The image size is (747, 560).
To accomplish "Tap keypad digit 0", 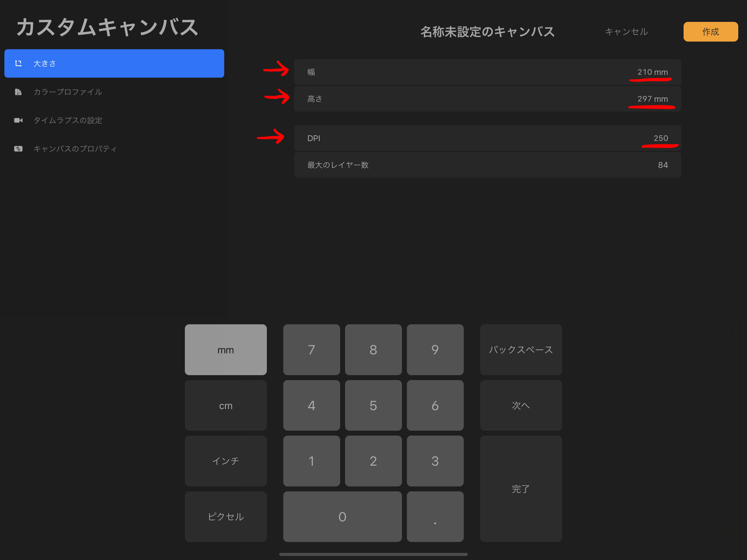I will pyautogui.click(x=342, y=517).
